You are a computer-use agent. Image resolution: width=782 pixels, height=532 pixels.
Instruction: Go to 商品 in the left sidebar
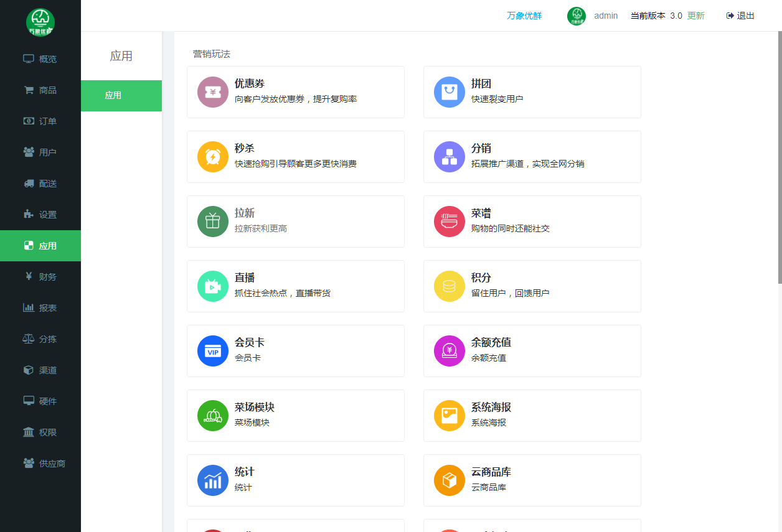(x=40, y=90)
